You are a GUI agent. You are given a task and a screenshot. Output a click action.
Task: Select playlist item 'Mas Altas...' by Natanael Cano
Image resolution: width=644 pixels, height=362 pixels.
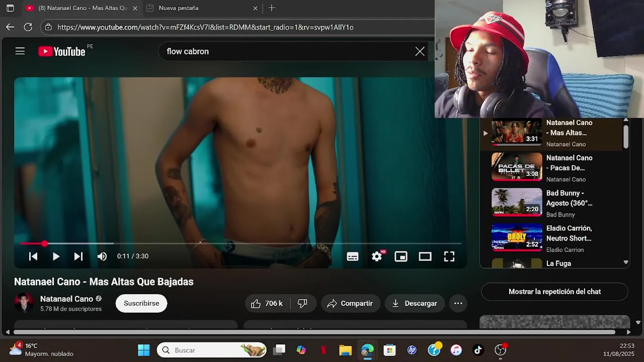pyautogui.click(x=552, y=133)
